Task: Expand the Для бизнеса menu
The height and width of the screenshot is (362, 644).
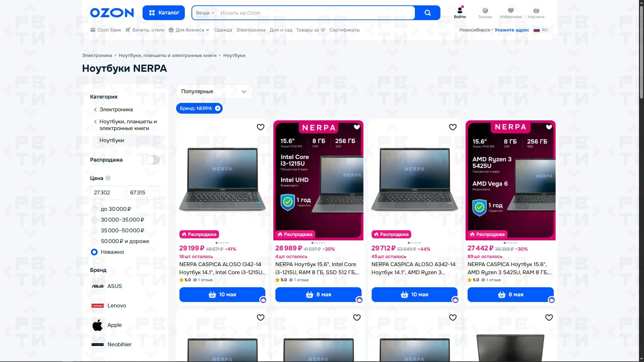Action: point(189,30)
